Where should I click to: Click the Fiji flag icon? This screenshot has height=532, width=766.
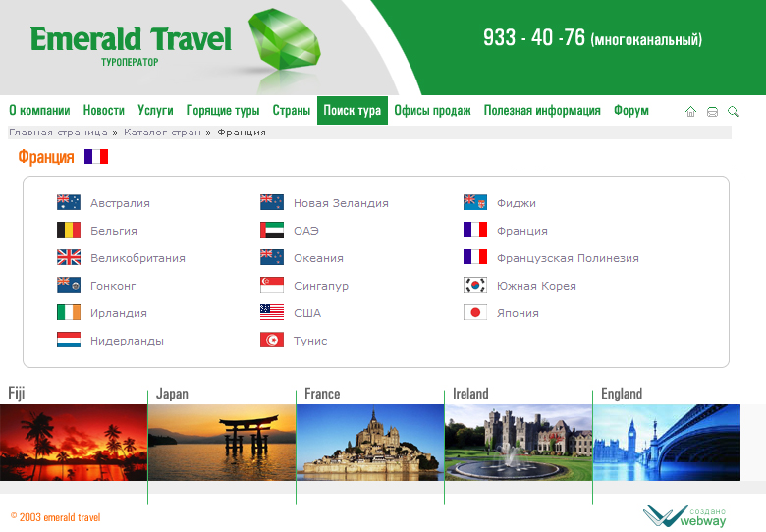click(475, 202)
